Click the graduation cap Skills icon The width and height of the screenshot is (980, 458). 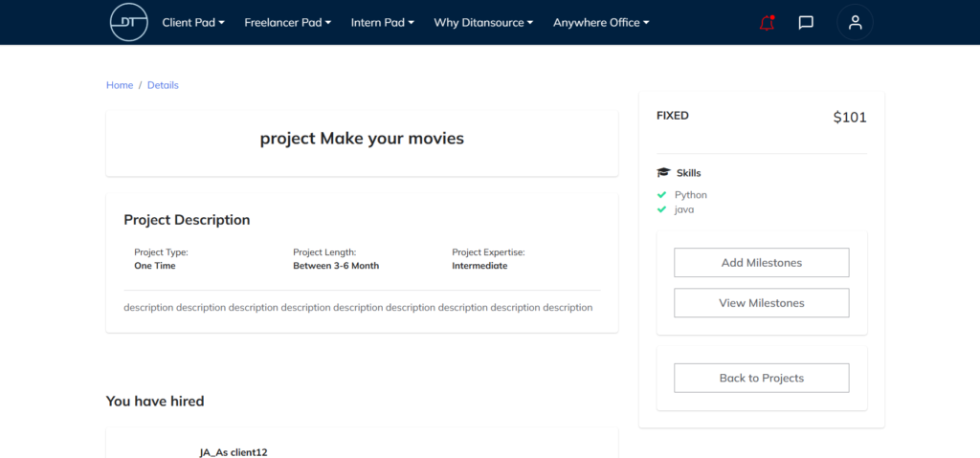coord(663,173)
